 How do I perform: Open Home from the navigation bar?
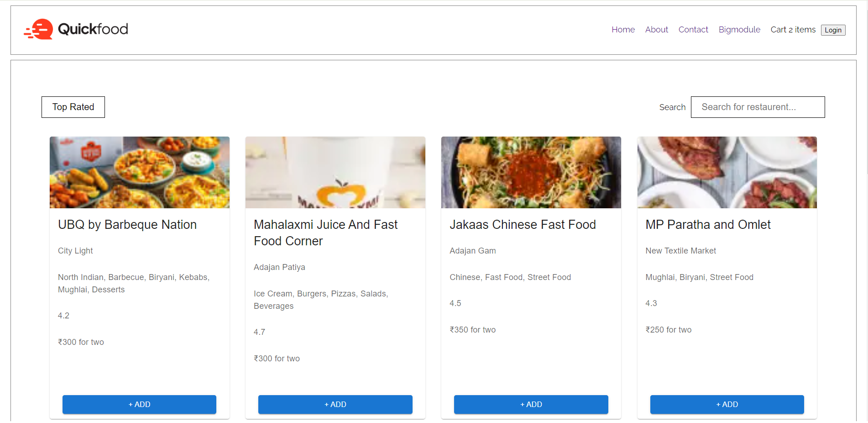622,29
